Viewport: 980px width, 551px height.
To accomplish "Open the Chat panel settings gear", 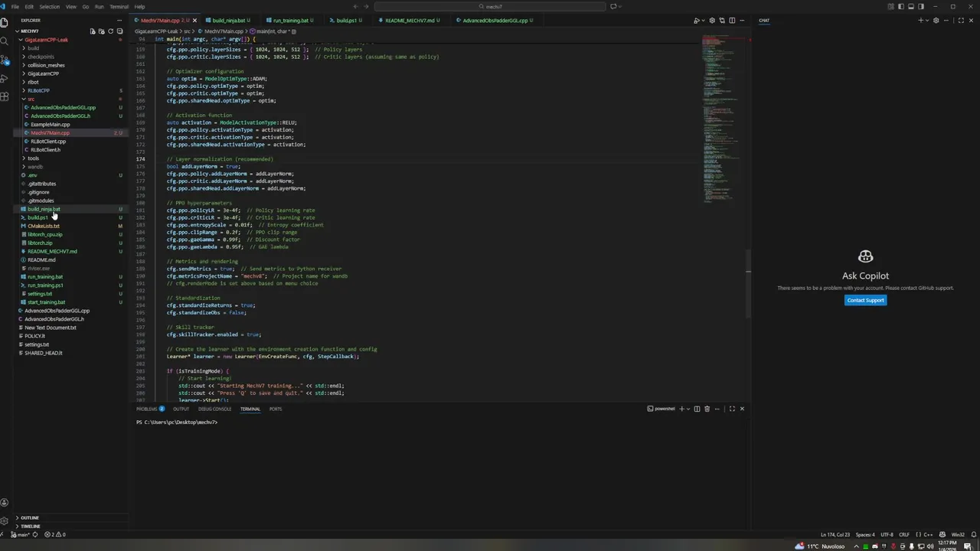I will 936,21.
